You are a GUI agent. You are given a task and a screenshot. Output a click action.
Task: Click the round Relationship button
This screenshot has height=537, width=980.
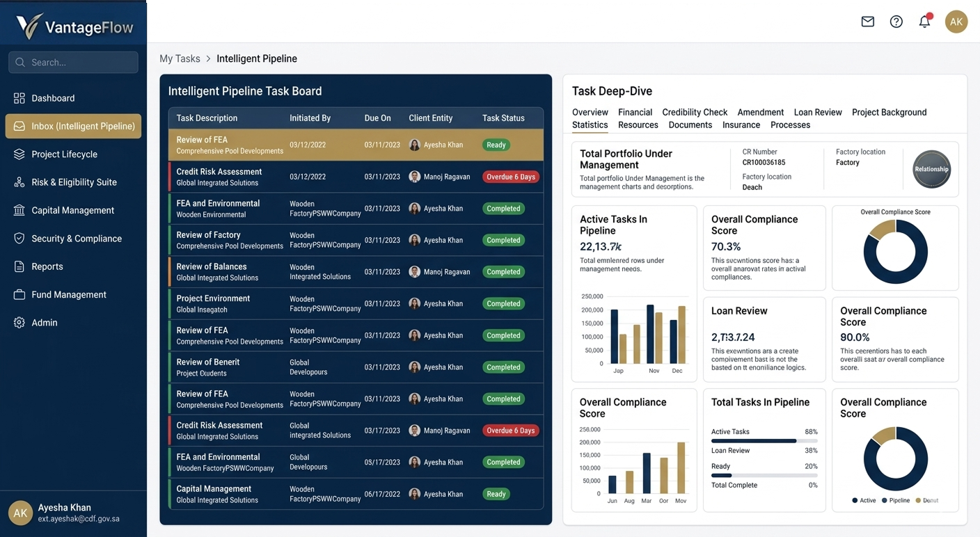tap(931, 169)
